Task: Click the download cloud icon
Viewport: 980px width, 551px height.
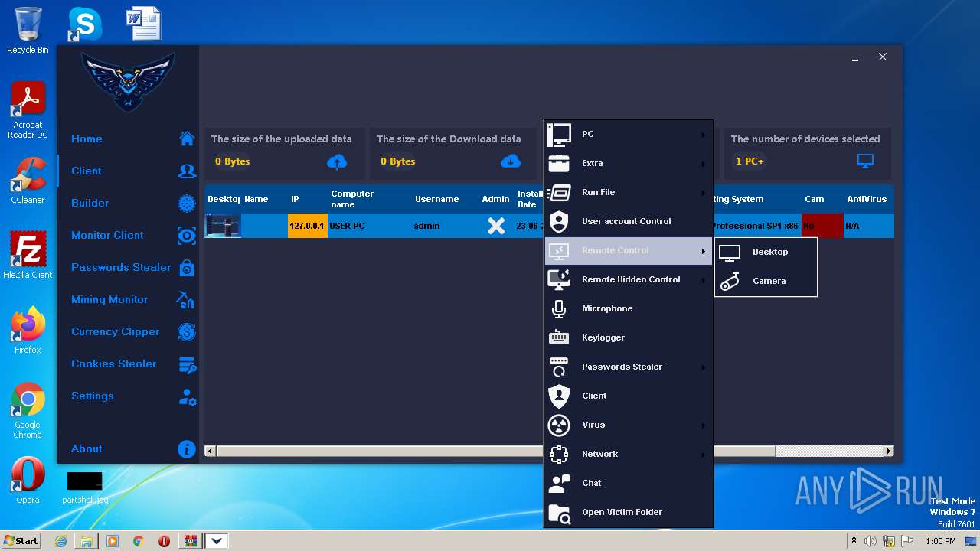Action: [x=511, y=161]
